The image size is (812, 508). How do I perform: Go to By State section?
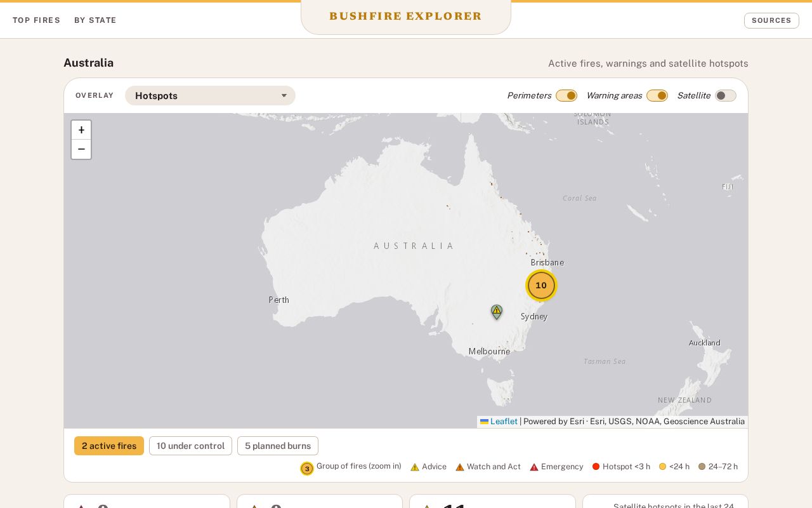tap(95, 20)
